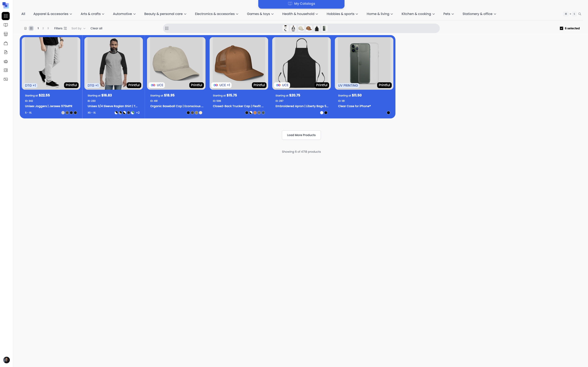Select the open book icon in sidebar
Viewport: 588px width, 367px height.
tap(6, 25)
